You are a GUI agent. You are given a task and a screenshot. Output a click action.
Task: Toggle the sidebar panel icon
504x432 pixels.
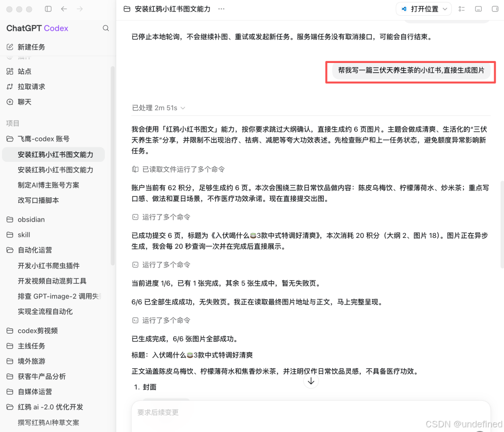[48, 9]
